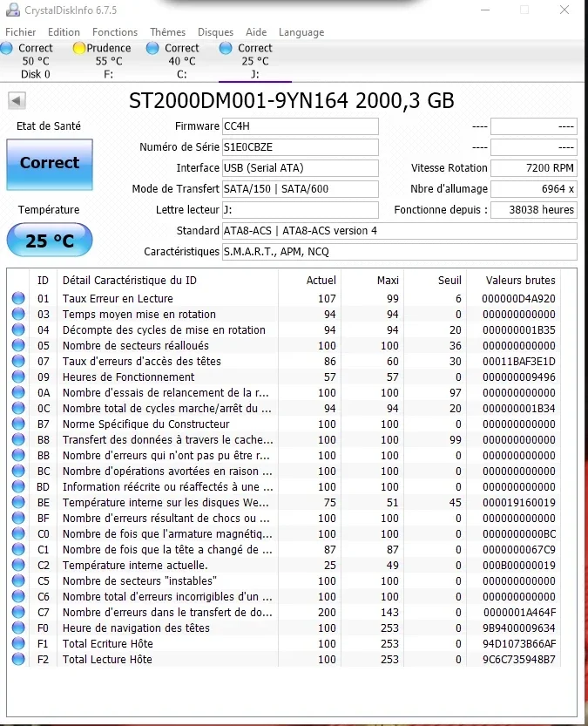
Task: Select the J: drive tab at 25 °C
Action: [x=255, y=61]
